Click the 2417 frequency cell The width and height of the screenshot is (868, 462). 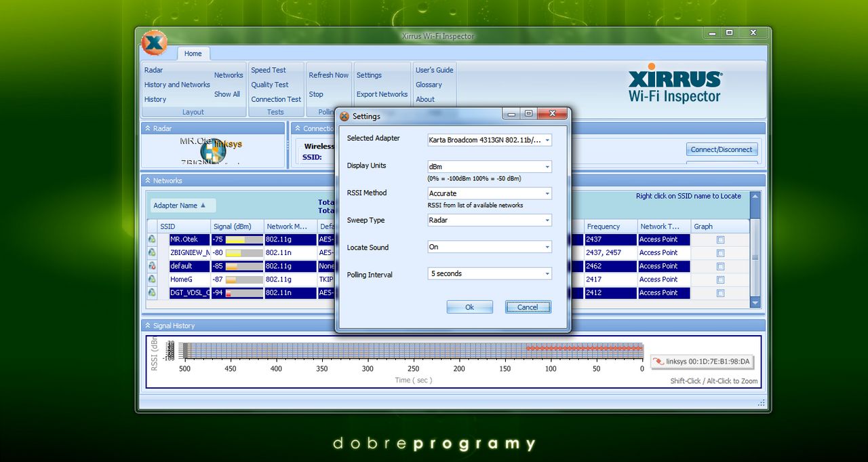tap(610, 280)
